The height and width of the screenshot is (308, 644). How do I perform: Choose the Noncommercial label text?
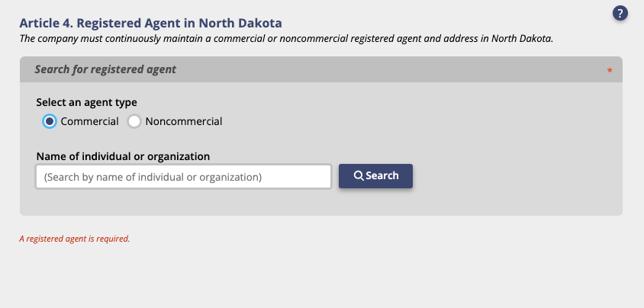(x=184, y=121)
